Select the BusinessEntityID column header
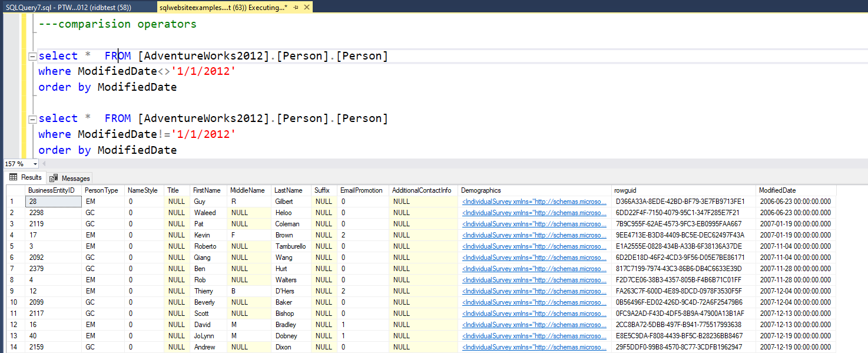 pos(53,190)
